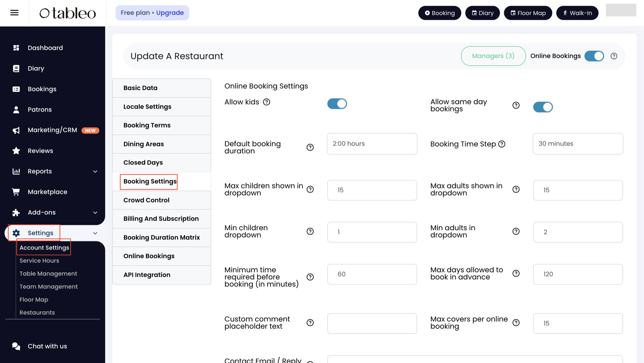Click Minimum time before booking field
This screenshot has height=363, width=644.
click(372, 274)
